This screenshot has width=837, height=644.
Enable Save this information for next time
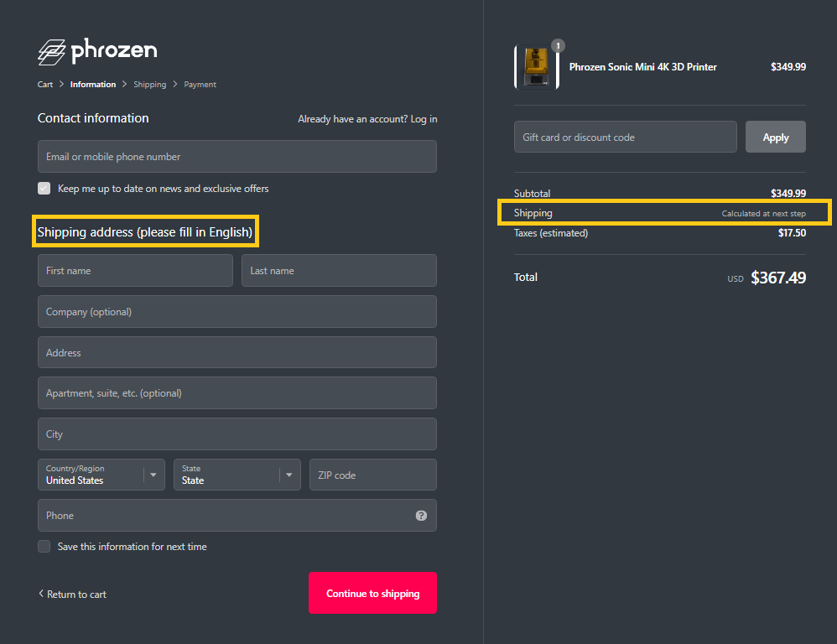coord(44,546)
